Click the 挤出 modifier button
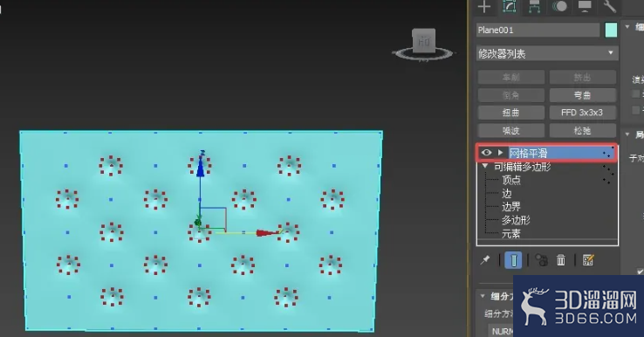 pos(582,77)
